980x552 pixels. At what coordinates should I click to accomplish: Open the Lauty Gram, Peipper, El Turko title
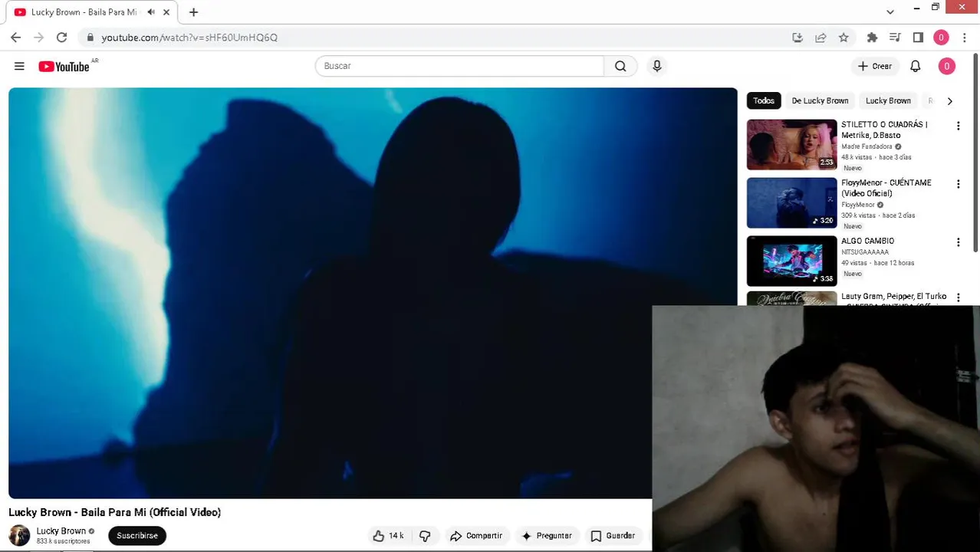click(893, 297)
